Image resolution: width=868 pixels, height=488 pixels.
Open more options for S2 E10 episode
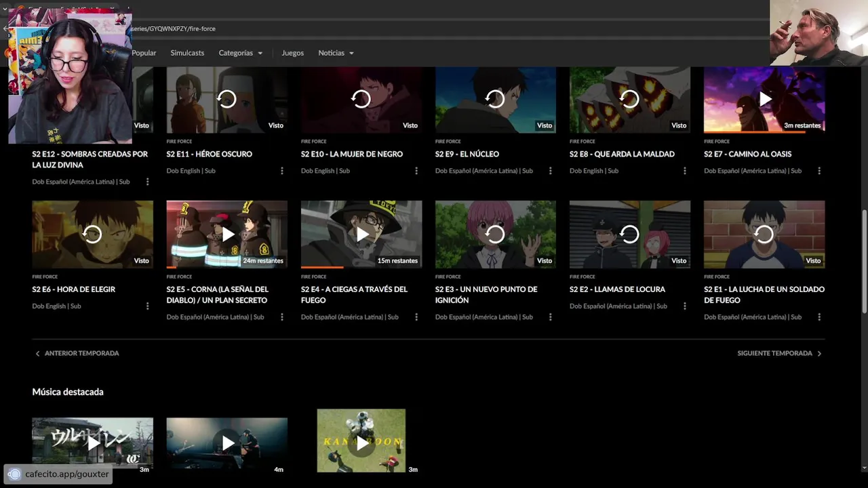416,171
